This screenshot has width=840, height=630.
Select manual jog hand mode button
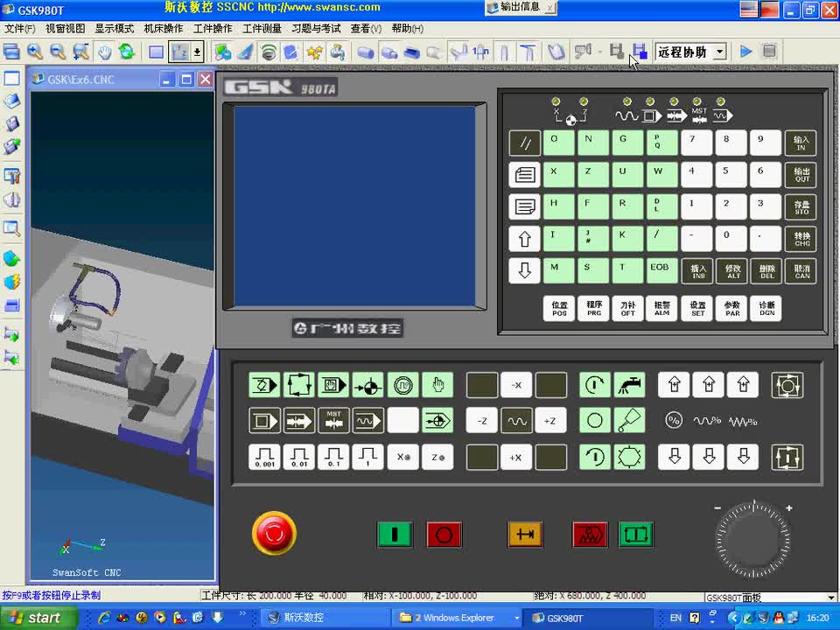(437, 385)
